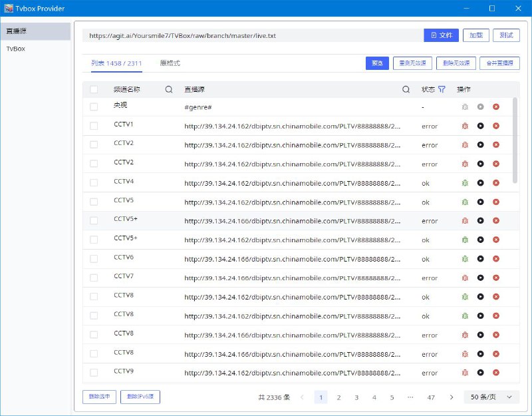The image size is (532, 416).
Task: Select all rows via the header checkbox
Action: [94, 89]
